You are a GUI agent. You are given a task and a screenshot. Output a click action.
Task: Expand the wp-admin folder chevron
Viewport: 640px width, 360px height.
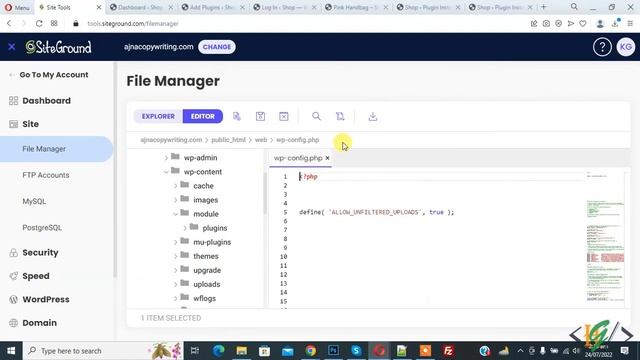(166, 158)
